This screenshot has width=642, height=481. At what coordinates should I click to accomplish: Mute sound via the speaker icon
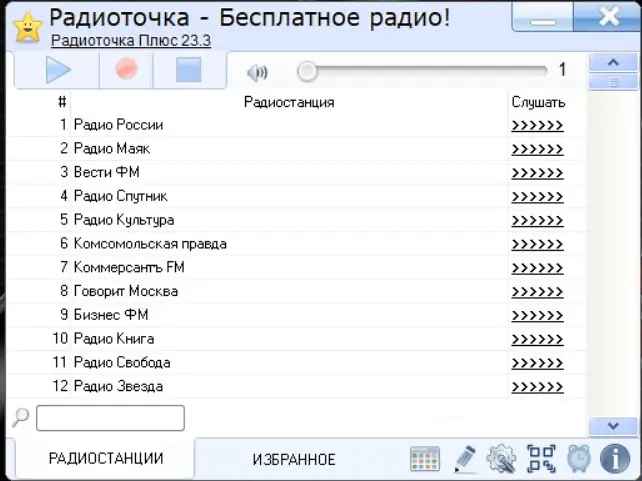tap(257, 73)
